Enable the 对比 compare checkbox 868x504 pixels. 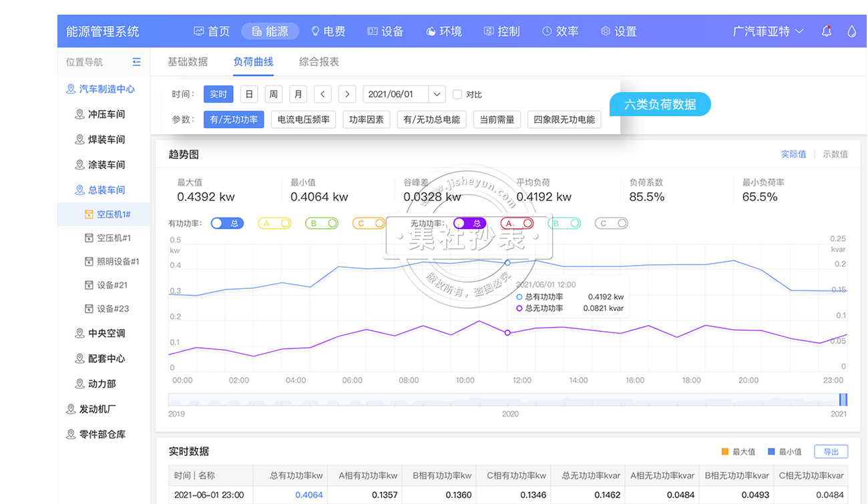pyautogui.click(x=457, y=94)
